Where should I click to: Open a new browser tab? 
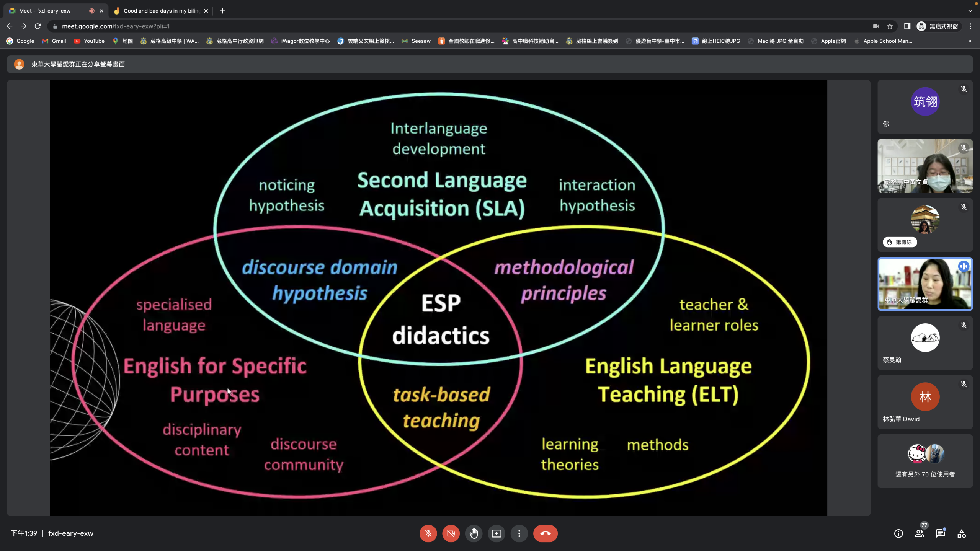[x=222, y=11]
